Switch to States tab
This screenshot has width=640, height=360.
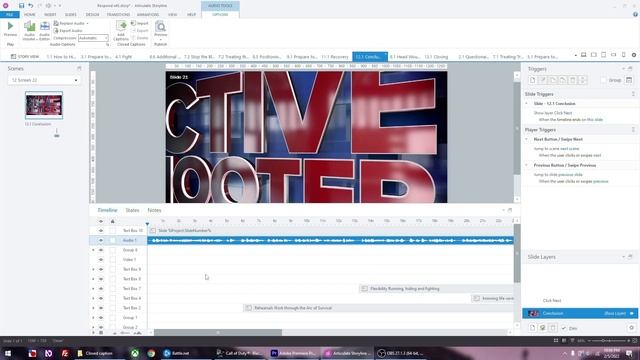click(132, 210)
